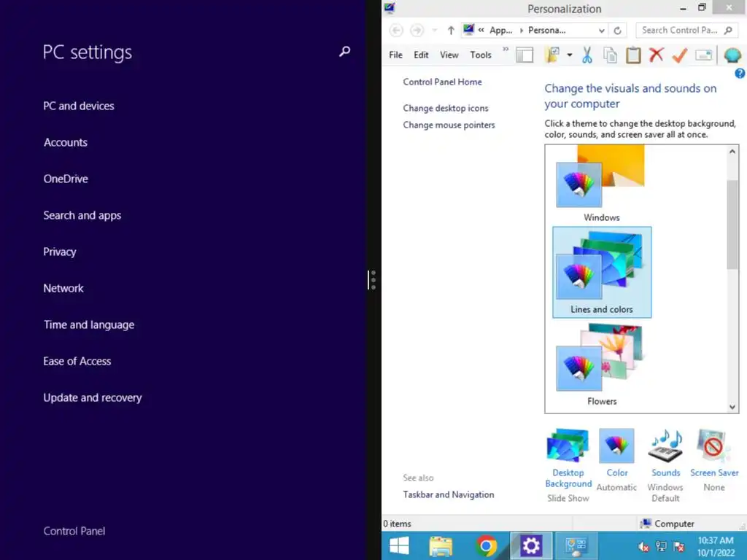Click the PC settings search magnifier
747x560 pixels.
click(x=344, y=52)
